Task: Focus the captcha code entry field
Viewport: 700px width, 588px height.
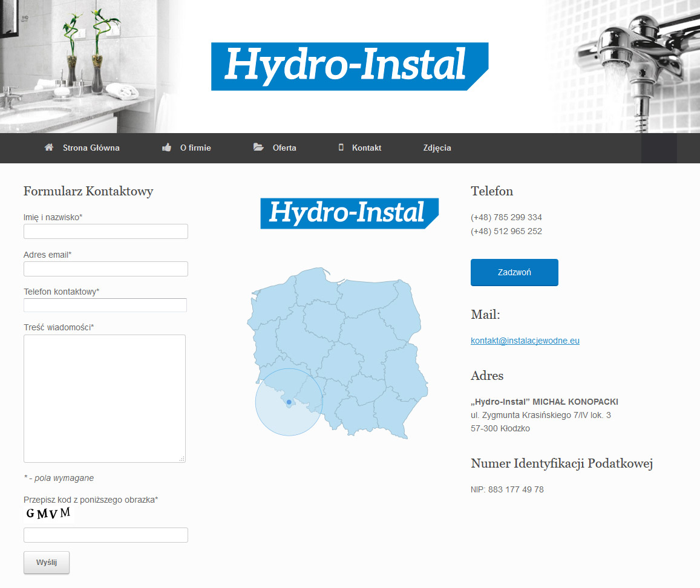Action: tap(106, 535)
